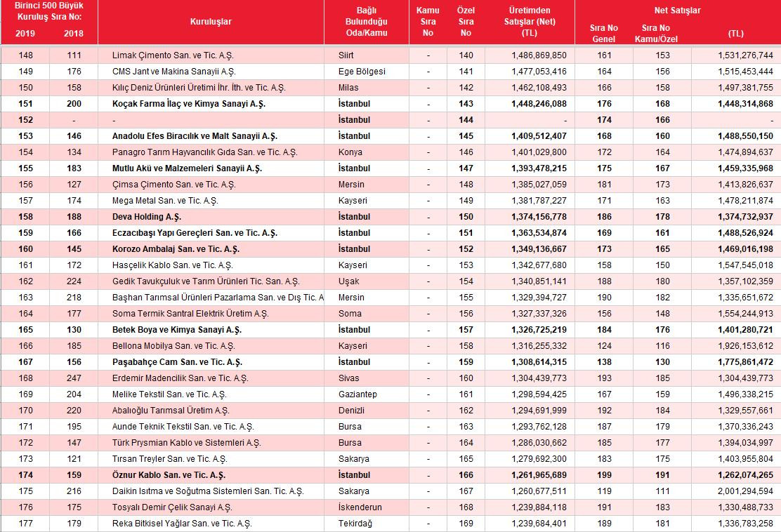
Task: Click the Bağlı Bulunduğu Oda/Kamu header
Action: point(366,21)
